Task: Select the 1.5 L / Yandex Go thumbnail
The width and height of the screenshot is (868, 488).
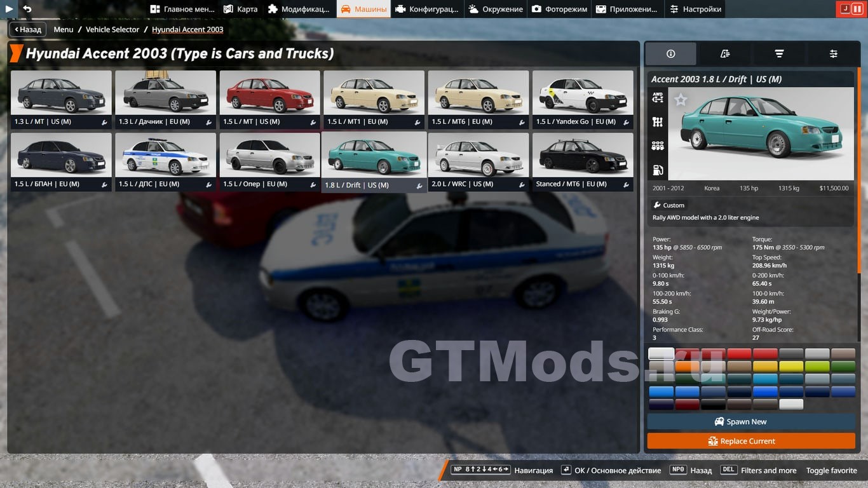Action: [583, 99]
